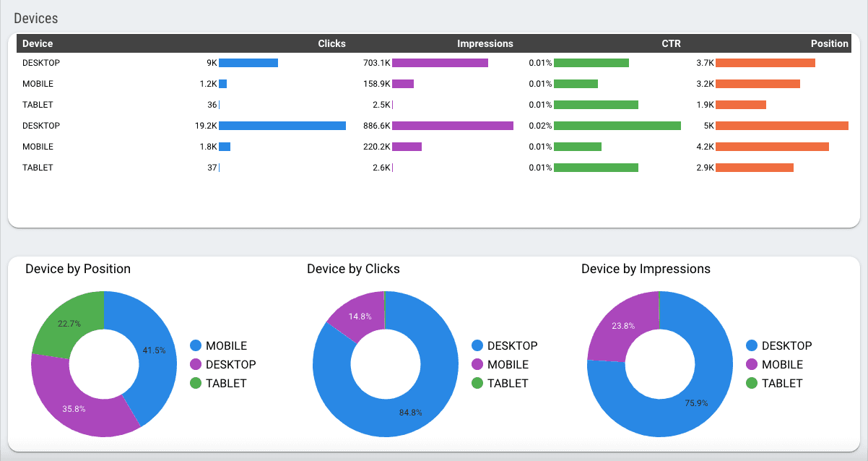Click the purple Impressions bar for 703.1K
868x461 pixels.
(440, 63)
